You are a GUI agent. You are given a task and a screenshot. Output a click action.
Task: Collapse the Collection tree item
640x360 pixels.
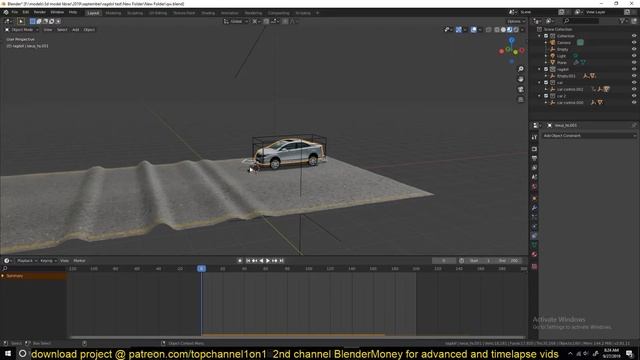click(540, 36)
